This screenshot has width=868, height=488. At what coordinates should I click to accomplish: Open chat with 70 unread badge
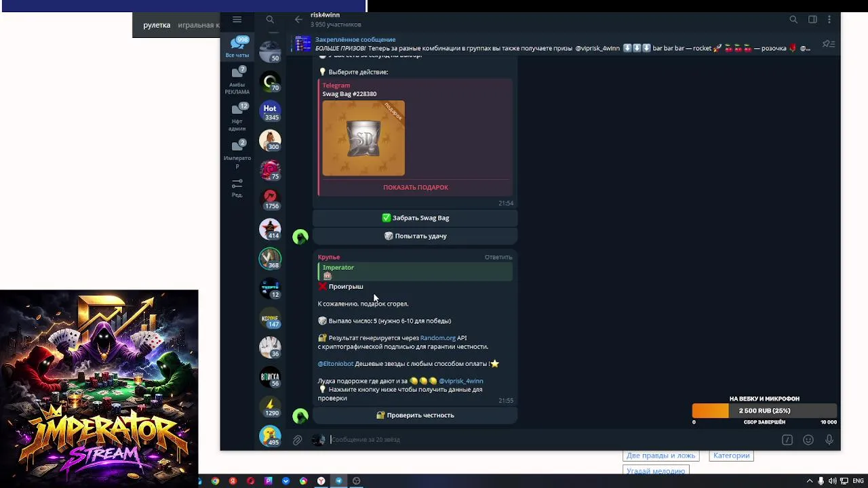click(x=270, y=81)
